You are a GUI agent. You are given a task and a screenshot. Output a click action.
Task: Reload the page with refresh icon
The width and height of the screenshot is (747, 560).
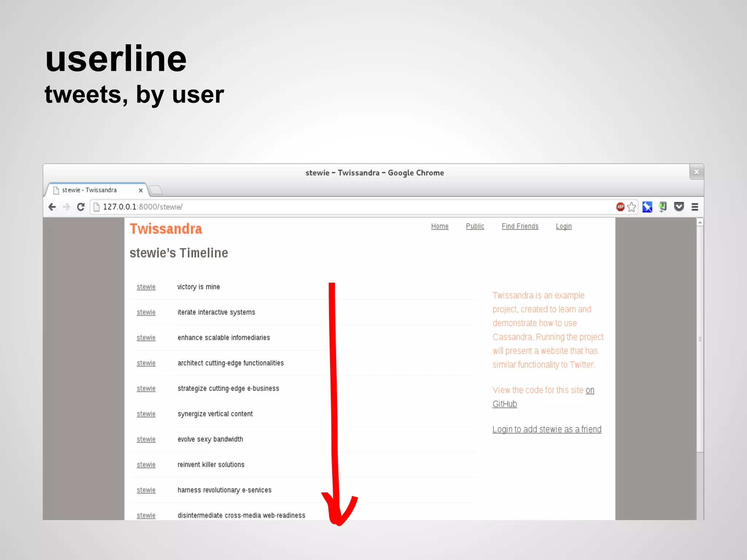[x=81, y=207]
